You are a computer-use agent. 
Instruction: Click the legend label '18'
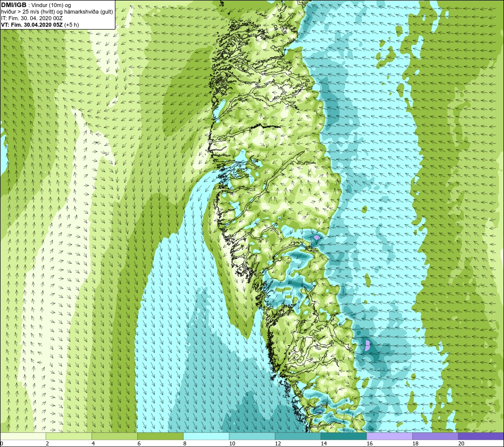(415, 443)
